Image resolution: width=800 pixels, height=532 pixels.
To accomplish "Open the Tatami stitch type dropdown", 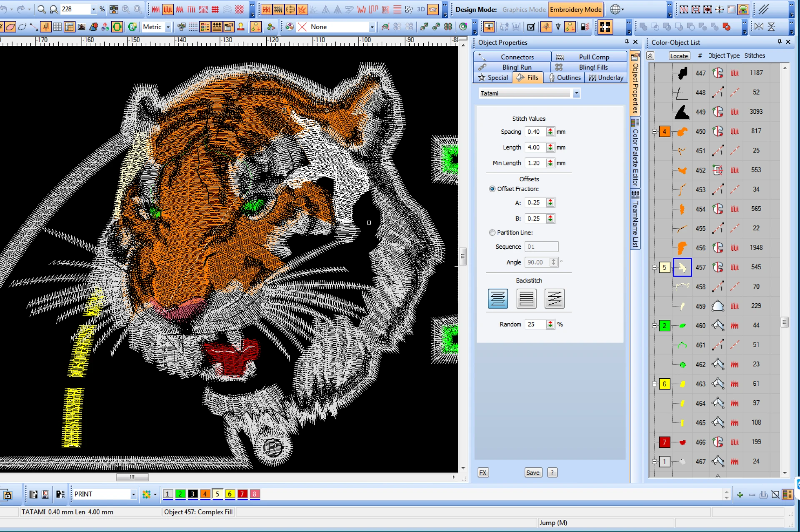I will pyautogui.click(x=577, y=93).
